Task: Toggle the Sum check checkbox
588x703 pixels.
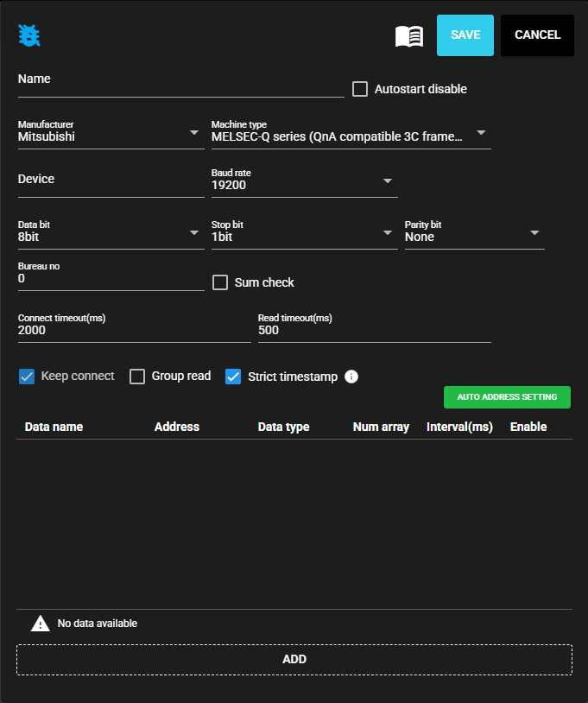Action: click(220, 282)
